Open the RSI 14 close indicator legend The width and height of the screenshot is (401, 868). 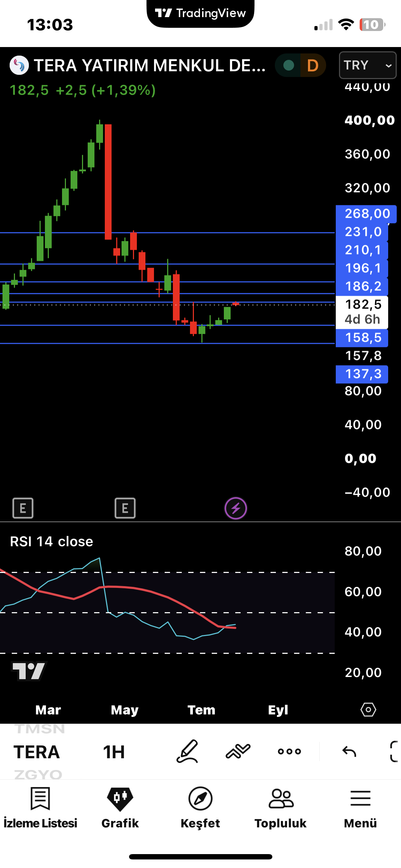point(52,542)
